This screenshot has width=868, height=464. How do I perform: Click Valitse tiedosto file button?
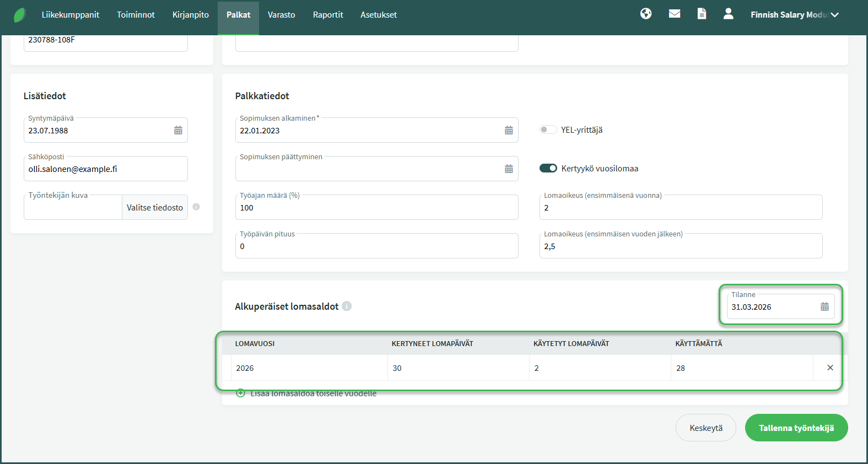(x=154, y=208)
